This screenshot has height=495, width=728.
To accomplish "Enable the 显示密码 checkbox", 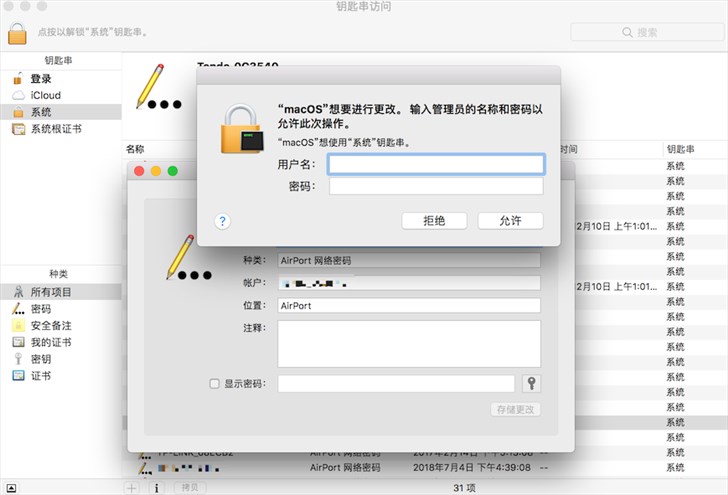I will coord(214,384).
